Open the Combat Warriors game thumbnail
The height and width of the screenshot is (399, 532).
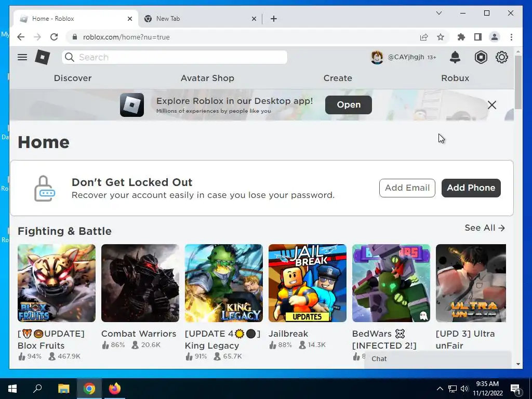pyautogui.click(x=140, y=283)
